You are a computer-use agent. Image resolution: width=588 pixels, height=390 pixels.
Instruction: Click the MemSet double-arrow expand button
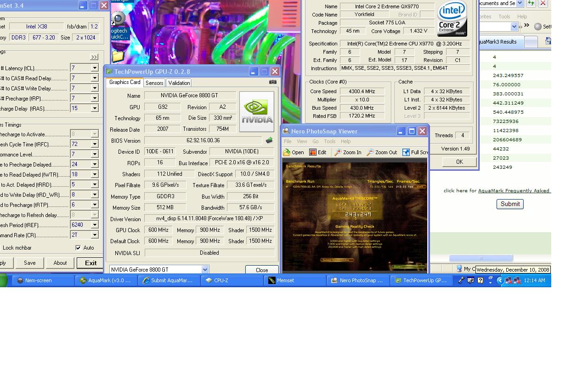tap(94, 57)
